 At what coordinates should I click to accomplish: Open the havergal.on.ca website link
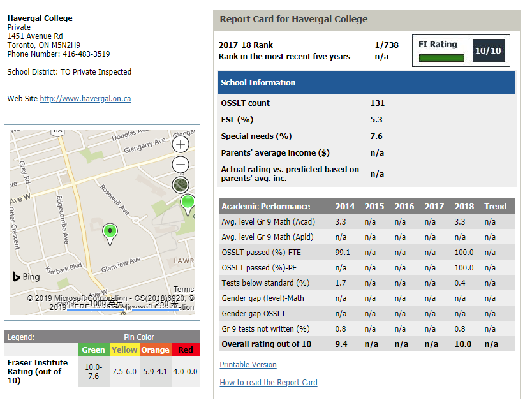(85, 99)
